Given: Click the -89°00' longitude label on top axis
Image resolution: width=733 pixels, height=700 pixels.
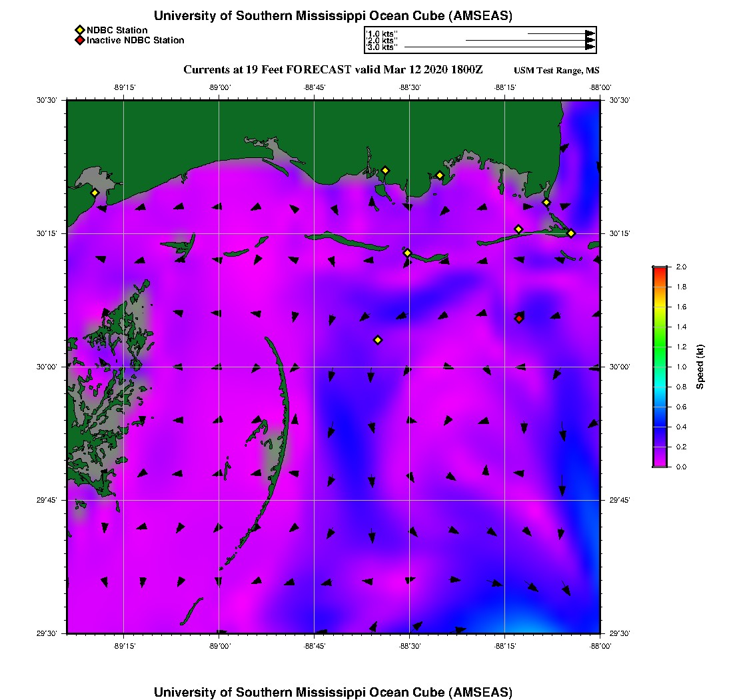Looking at the screenshot, I should pyautogui.click(x=219, y=87).
